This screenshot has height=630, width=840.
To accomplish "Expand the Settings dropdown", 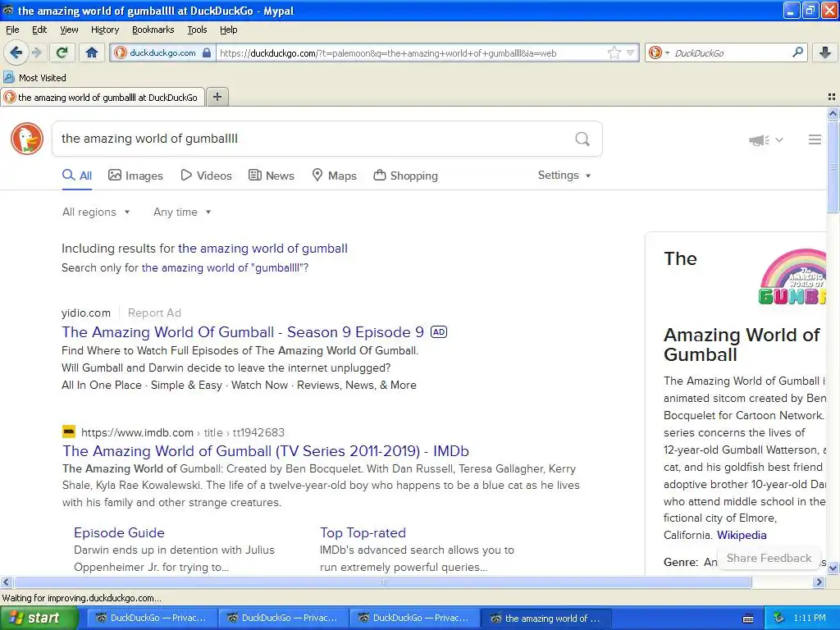I will (x=564, y=176).
